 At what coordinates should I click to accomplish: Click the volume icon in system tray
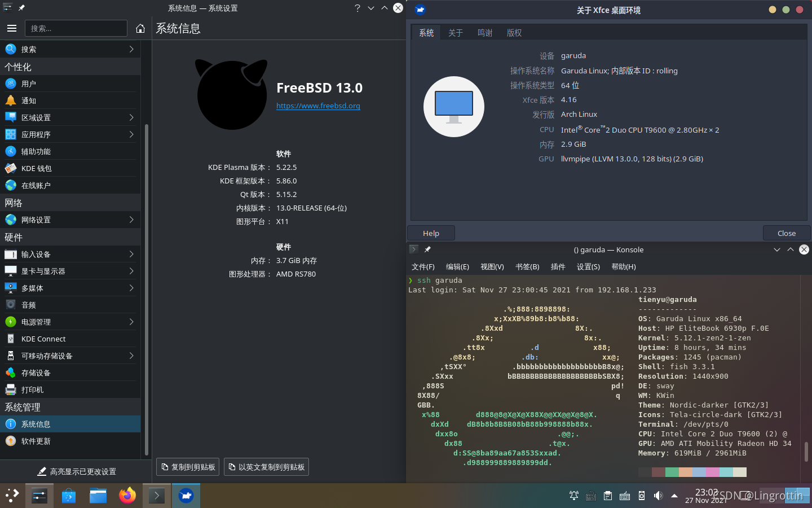(x=658, y=496)
